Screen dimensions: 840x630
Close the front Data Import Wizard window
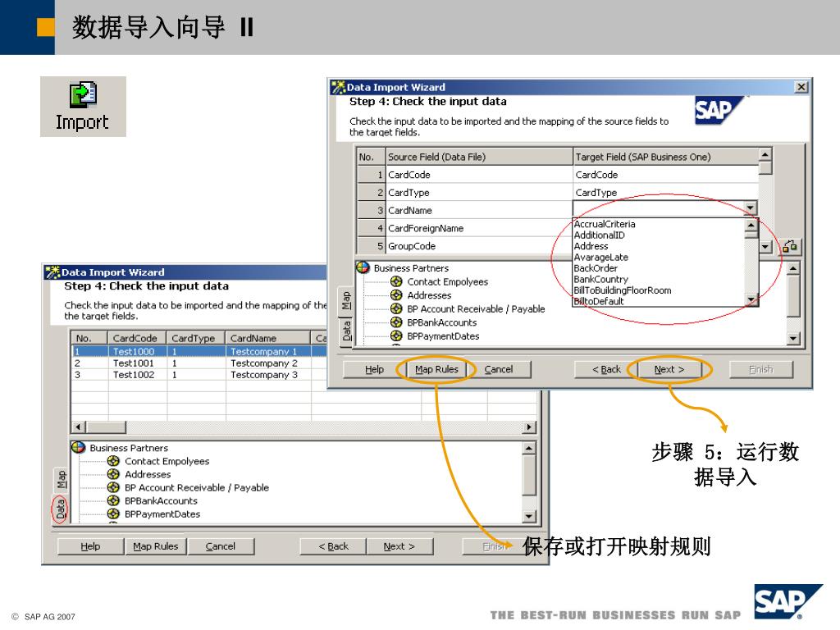[x=801, y=87]
